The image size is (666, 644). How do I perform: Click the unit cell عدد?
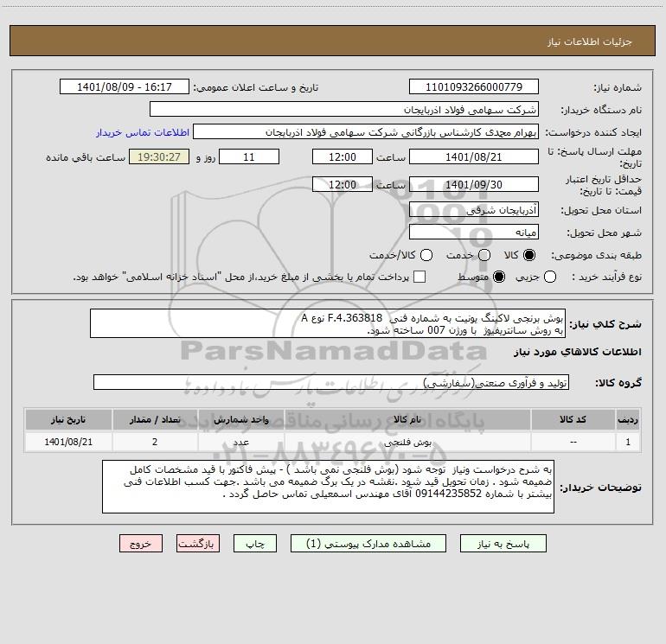click(240, 442)
